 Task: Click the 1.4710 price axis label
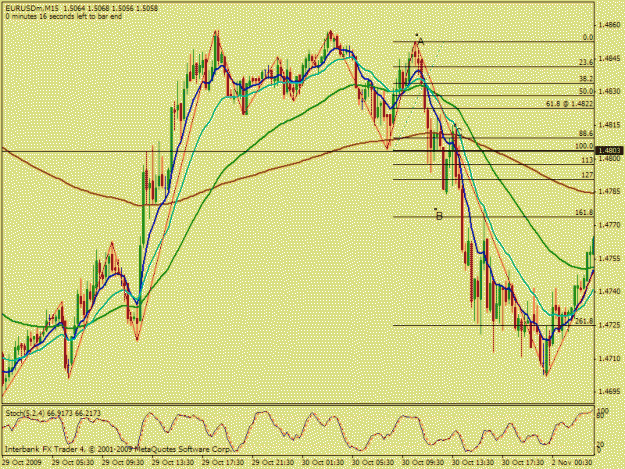610,359
